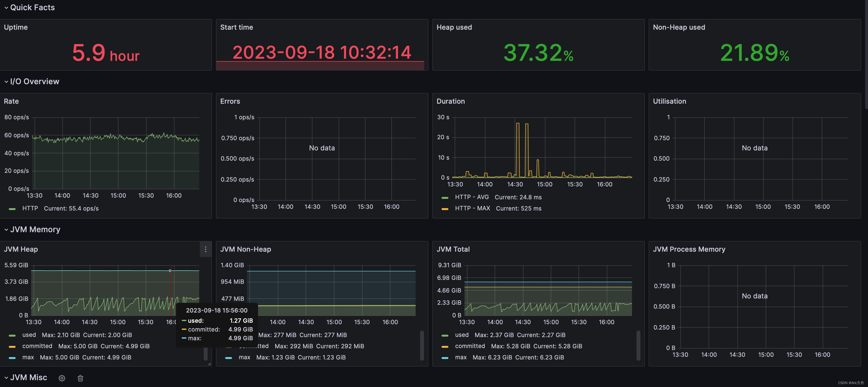Click 'Max: 2.10 GiB' in JVM Heap legend

click(61, 335)
